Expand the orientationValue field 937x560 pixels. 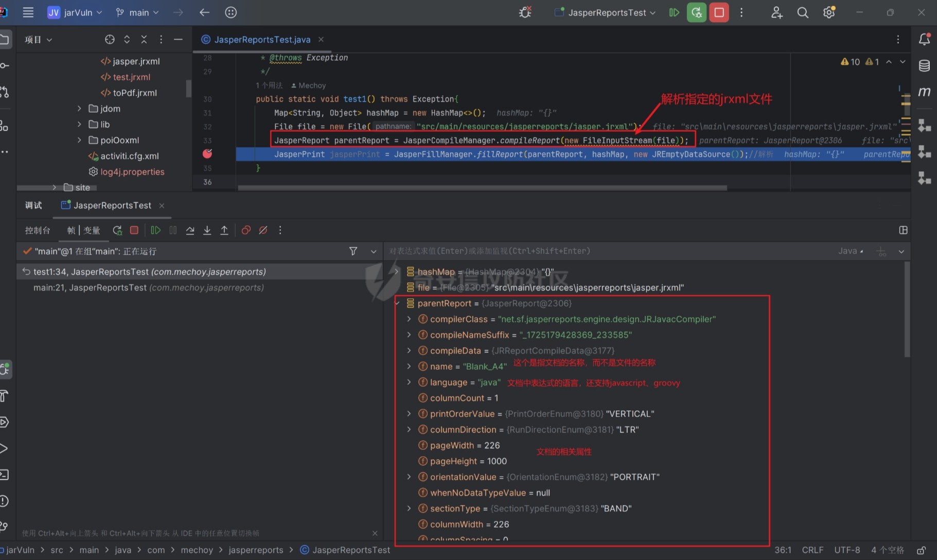coord(409,477)
